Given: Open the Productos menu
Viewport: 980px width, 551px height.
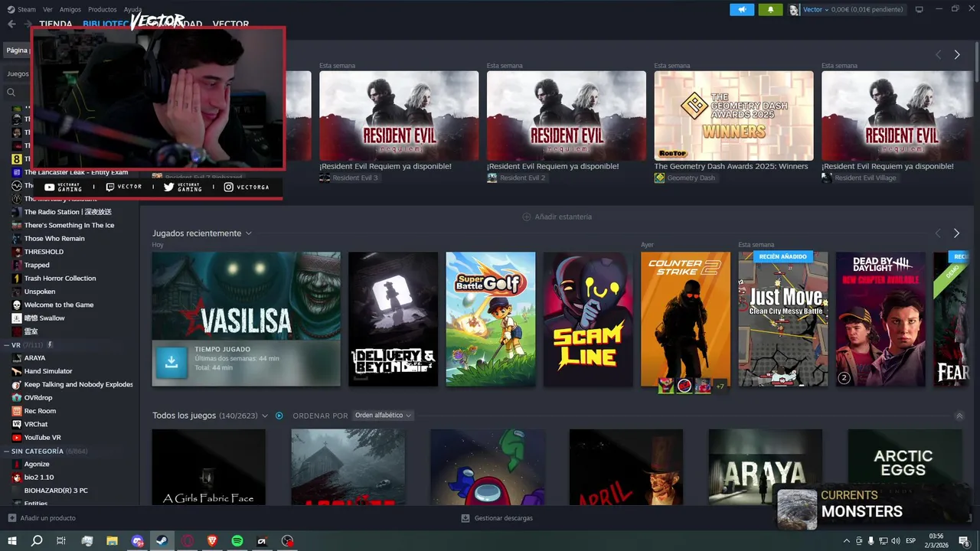Looking at the screenshot, I should point(103,9).
